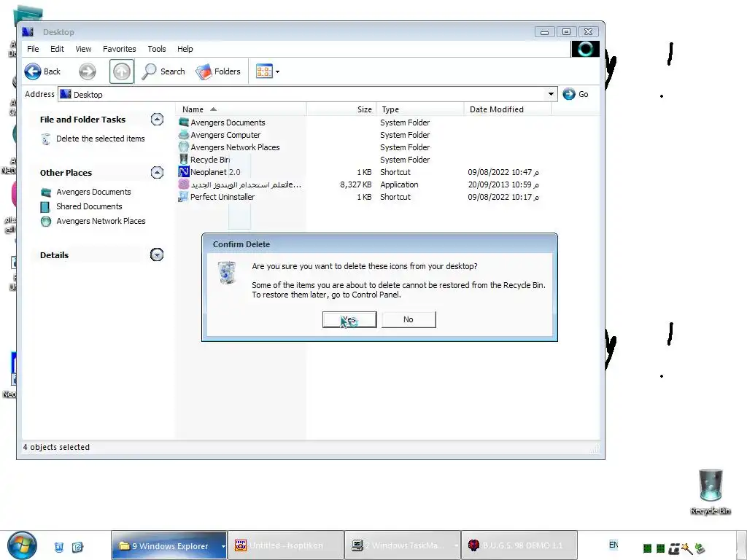Click the first green tray icon
The width and height of the screenshot is (747, 560).
647,548
